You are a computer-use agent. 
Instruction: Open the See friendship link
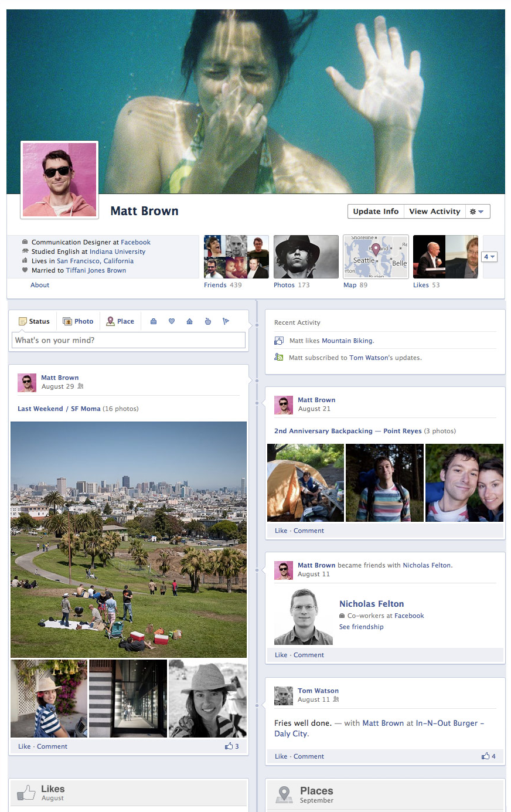tap(361, 627)
